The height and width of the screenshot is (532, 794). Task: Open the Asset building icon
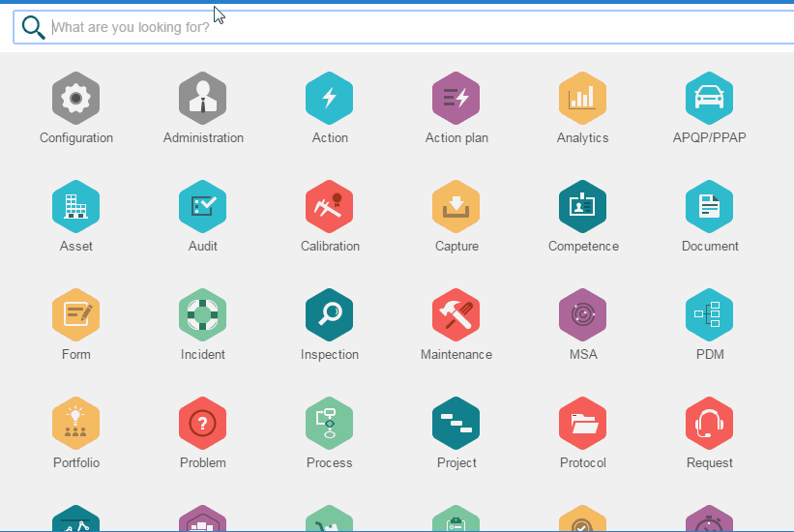(x=76, y=206)
